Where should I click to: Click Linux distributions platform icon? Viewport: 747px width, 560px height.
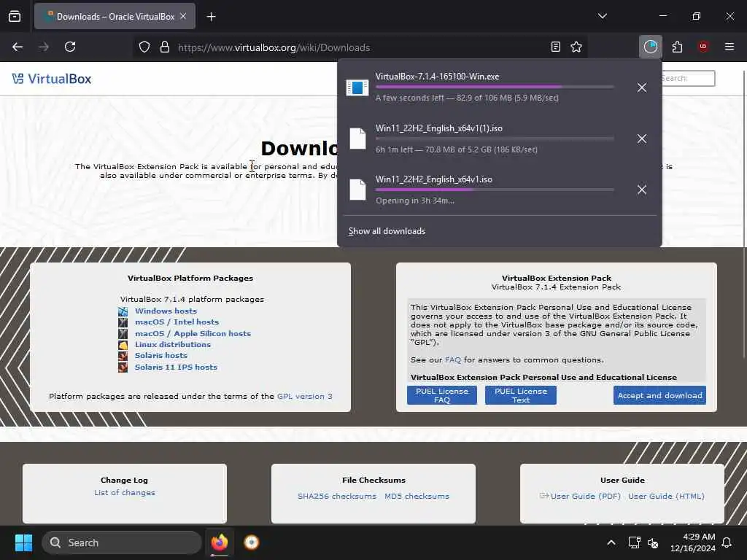click(x=123, y=345)
